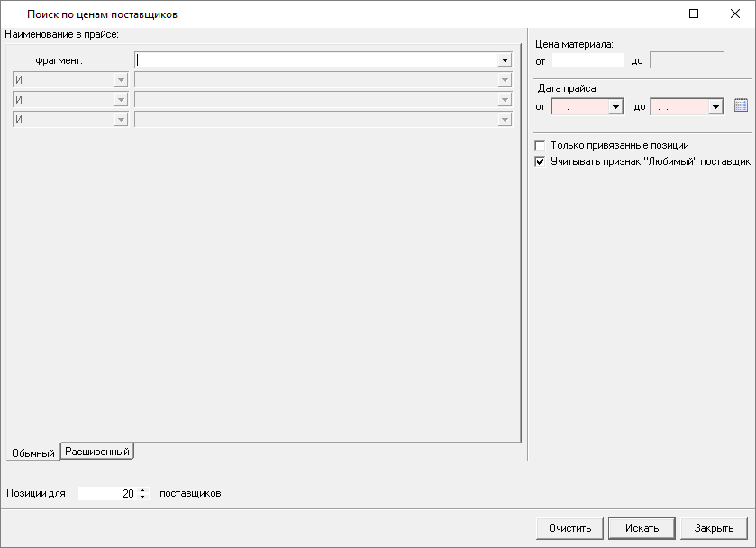The image size is (756, 548).
Task: Open the second 'И' condition dropdown
Action: [121, 99]
